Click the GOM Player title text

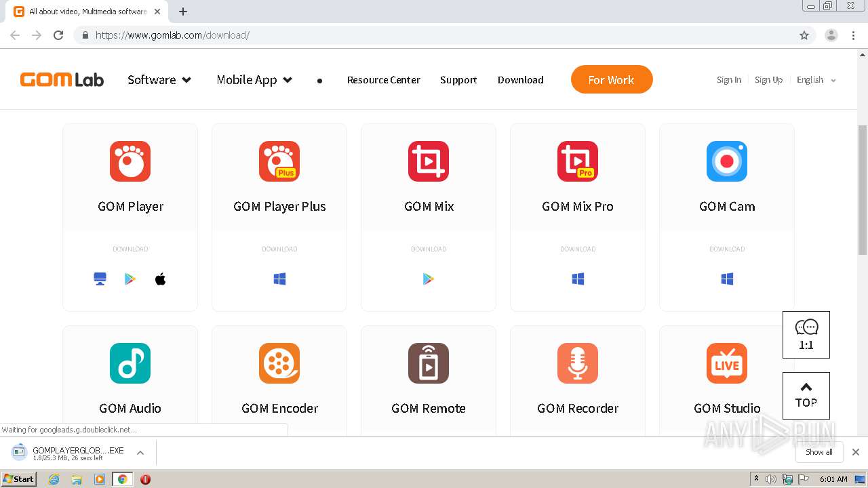(x=130, y=207)
